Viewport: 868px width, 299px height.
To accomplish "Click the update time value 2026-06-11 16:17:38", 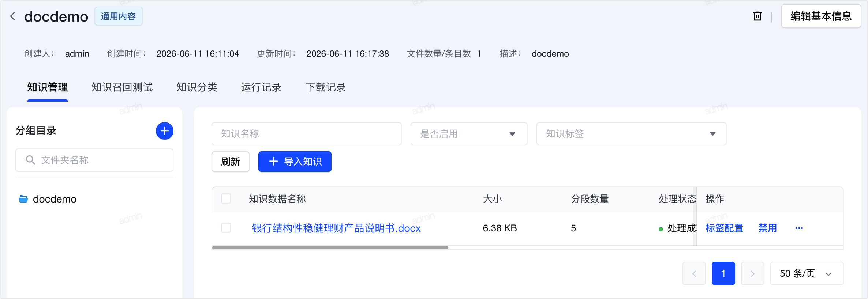I will pyautogui.click(x=348, y=54).
